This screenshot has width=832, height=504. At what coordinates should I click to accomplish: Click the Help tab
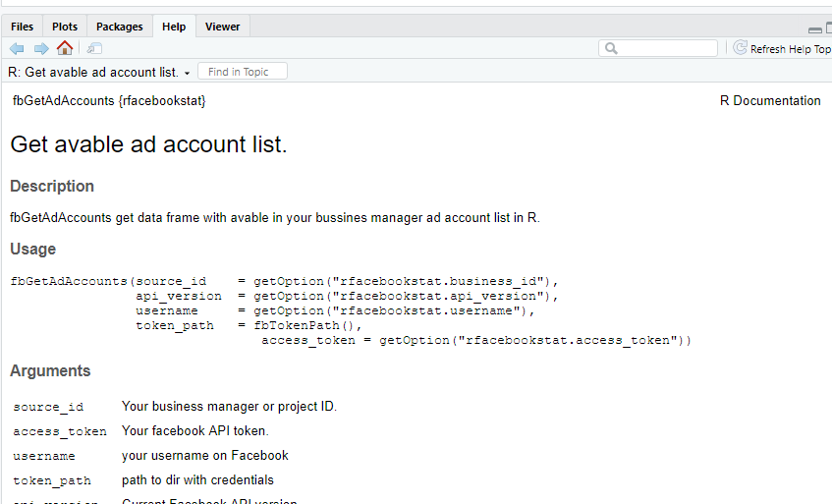[x=174, y=27]
